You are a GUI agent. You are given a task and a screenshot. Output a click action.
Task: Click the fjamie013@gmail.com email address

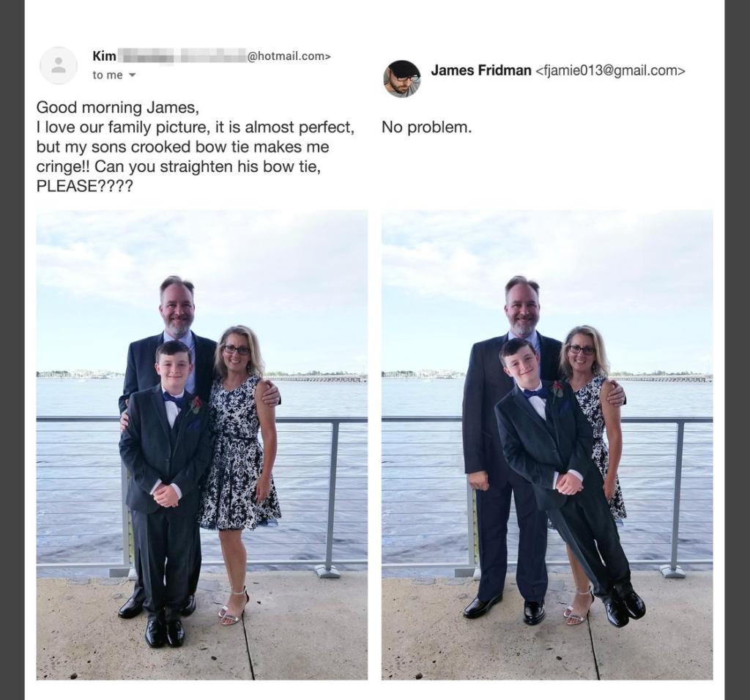(610, 70)
